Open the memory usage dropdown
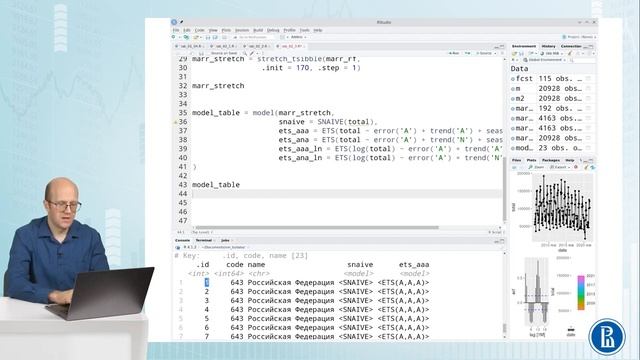The image size is (640, 360). pos(552,53)
